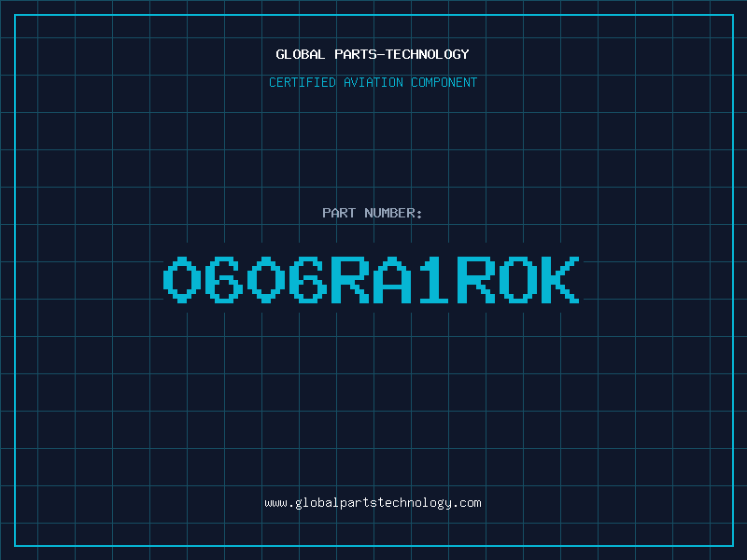Click the www prefix of the URL
Image resolution: width=747 pixels, height=560 pixels.
[x=275, y=503]
